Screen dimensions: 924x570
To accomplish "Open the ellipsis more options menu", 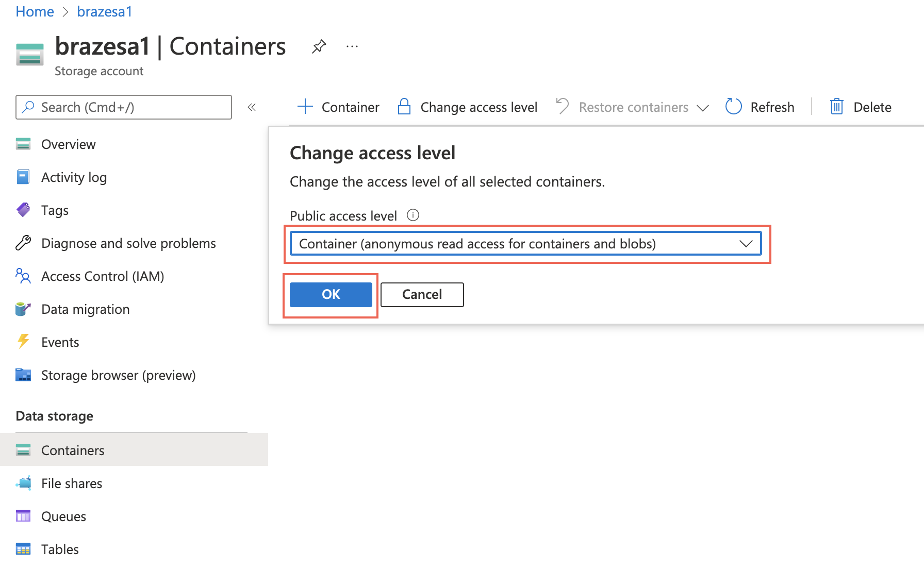I will (352, 46).
